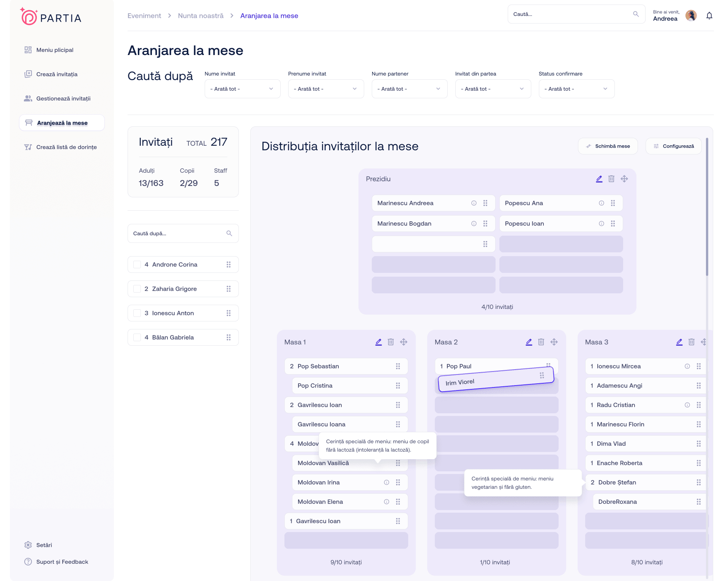Show info for Moldovan Elena
Screen dimensions: 728x581
point(387,502)
